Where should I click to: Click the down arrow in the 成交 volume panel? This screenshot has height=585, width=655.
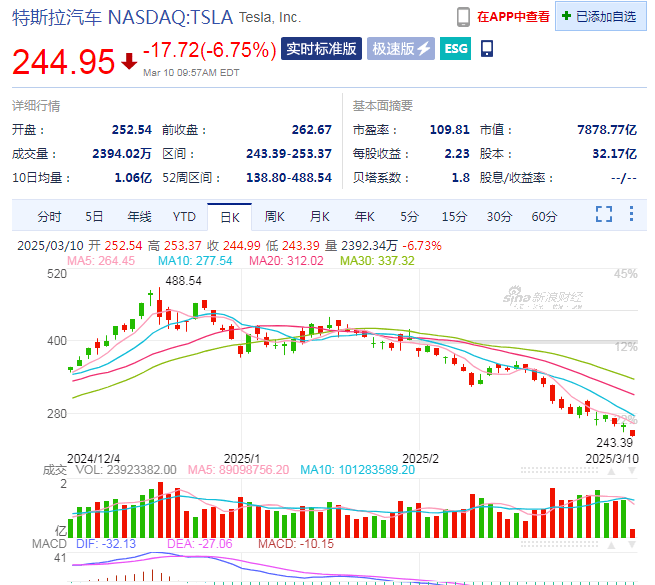tap(632, 471)
